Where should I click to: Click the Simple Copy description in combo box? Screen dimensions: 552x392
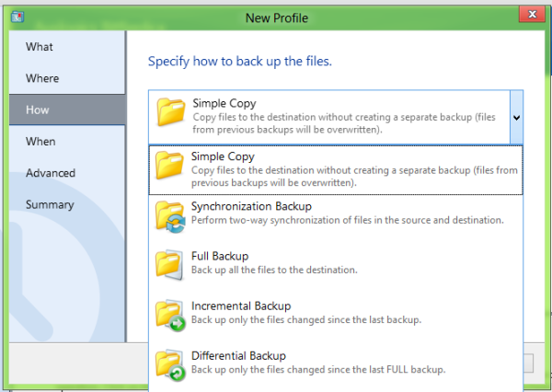[x=344, y=123]
